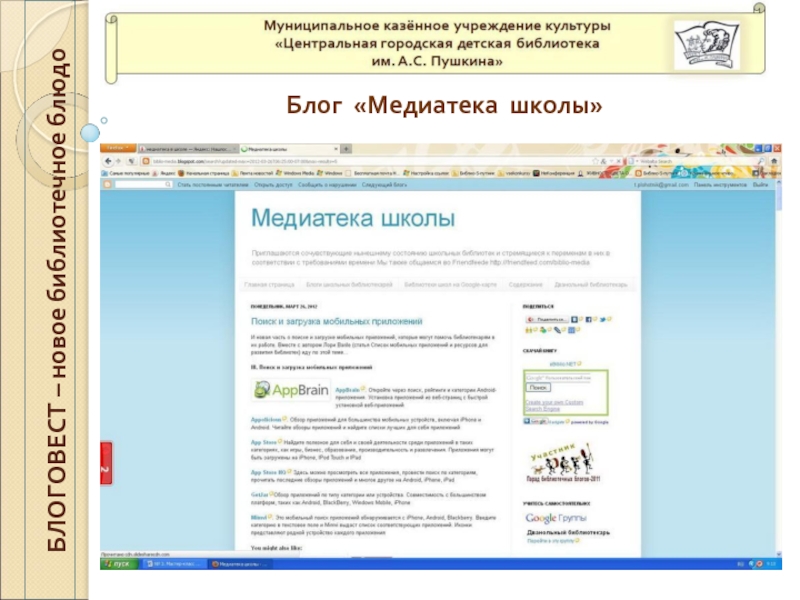800x600 pixels.
Task: Click the Парад библиотечных блогов-2011 badge
Action: point(563,463)
